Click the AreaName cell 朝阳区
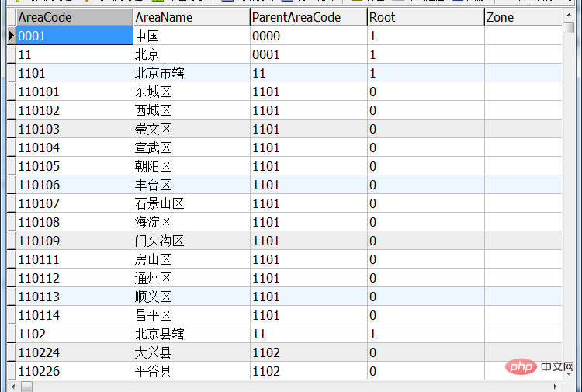This screenshot has height=392, width=582. (x=192, y=166)
